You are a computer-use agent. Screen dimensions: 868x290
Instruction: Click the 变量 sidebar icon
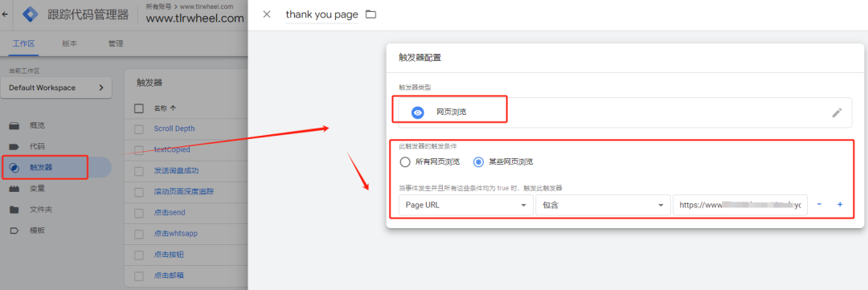[x=14, y=189]
